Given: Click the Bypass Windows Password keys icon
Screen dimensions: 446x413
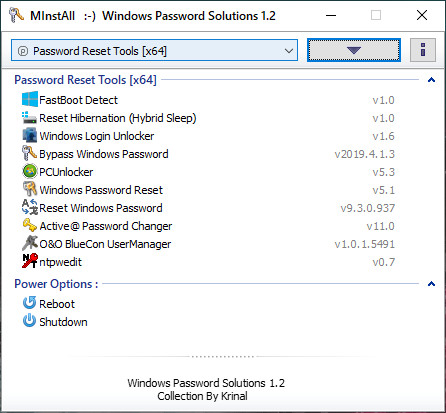Looking at the screenshot, I should [30, 154].
